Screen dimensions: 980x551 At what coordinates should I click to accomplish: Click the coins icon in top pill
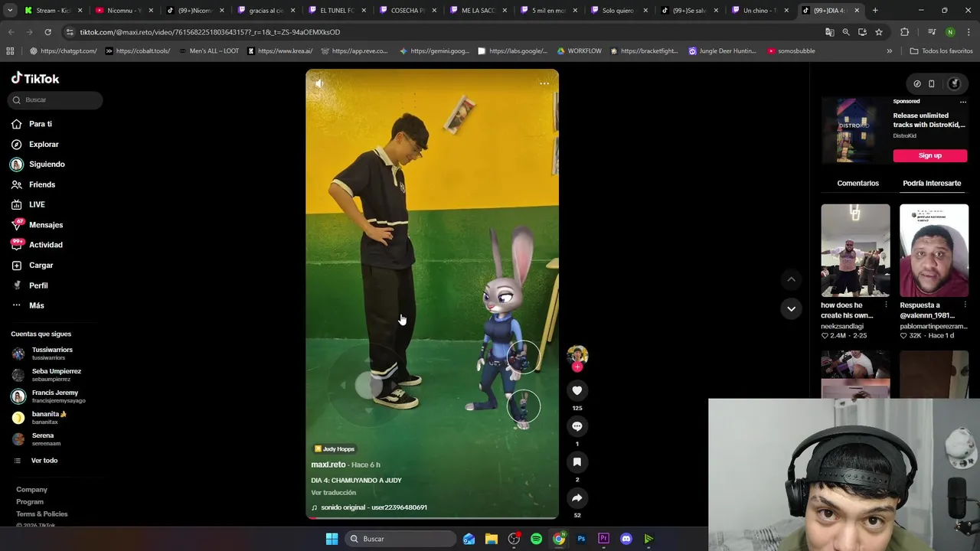(917, 84)
